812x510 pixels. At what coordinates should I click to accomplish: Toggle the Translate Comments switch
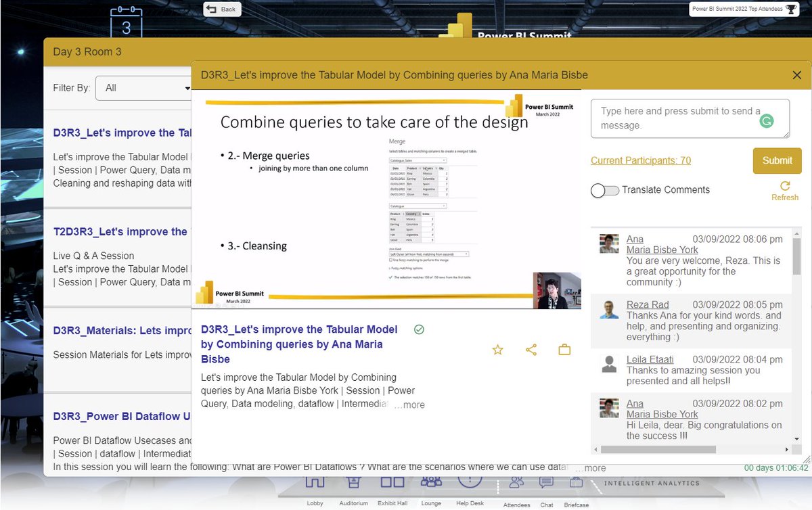[x=604, y=190]
